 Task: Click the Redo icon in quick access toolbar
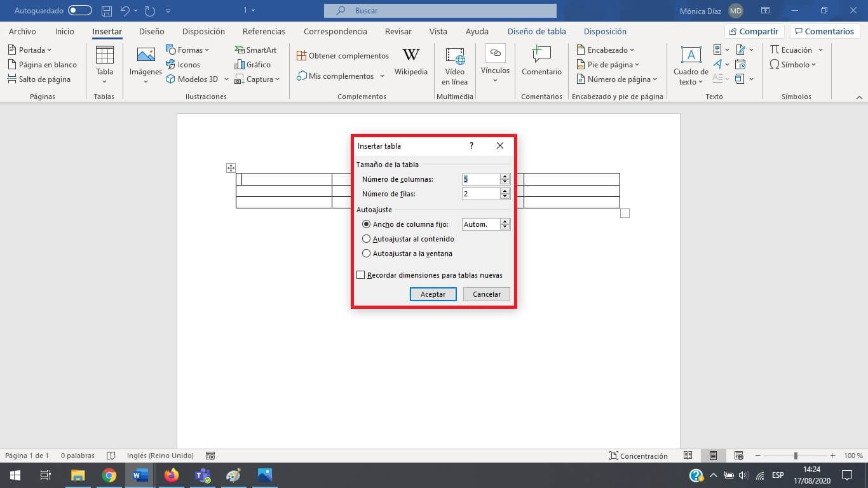click(149, 11)
